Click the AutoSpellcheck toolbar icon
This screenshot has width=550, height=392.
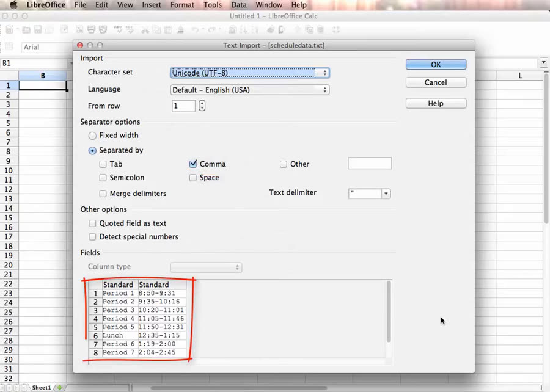click(x=130, y=30)
